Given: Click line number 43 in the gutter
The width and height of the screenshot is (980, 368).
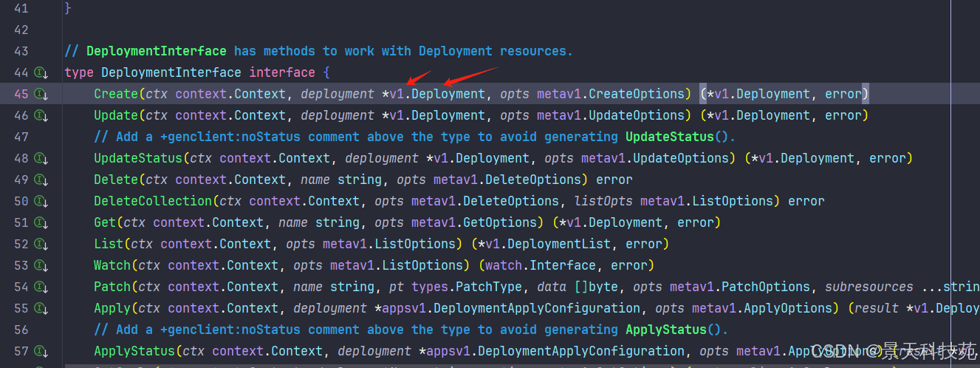Looking at the screenshot, I should coord(21,51).
